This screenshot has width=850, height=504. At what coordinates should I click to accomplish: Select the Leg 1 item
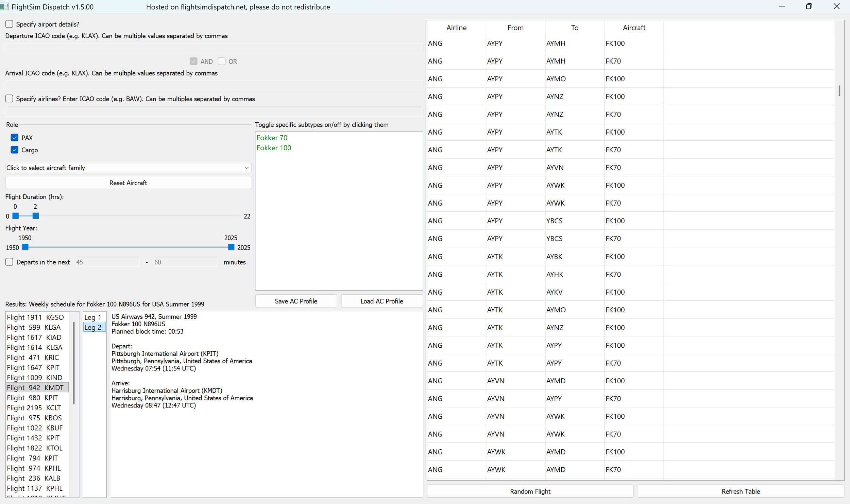coord(93,317)
